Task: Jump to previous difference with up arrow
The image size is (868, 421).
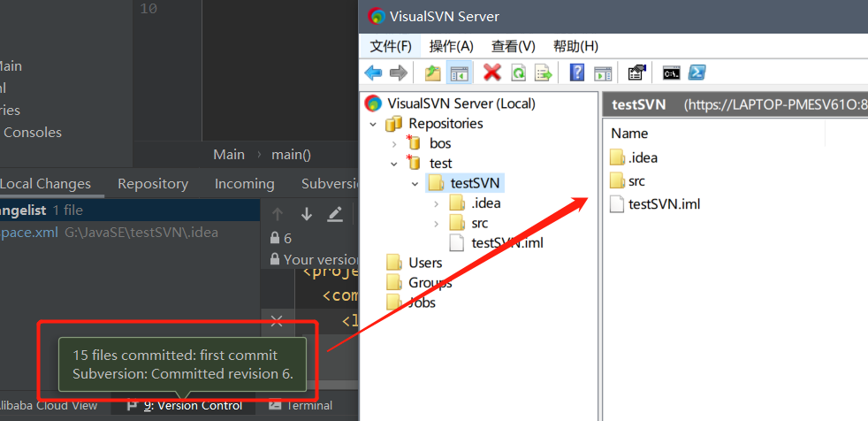Action: [278, 214]
